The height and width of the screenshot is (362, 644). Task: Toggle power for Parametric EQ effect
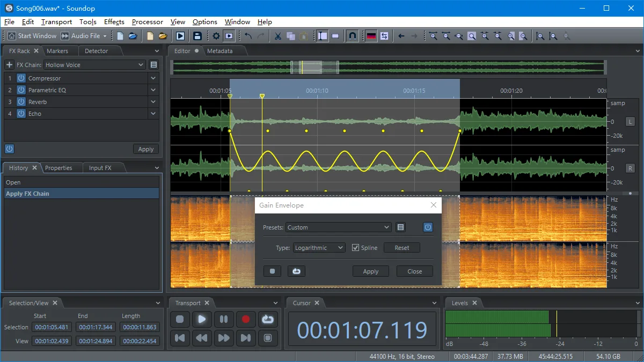point(21,90)
